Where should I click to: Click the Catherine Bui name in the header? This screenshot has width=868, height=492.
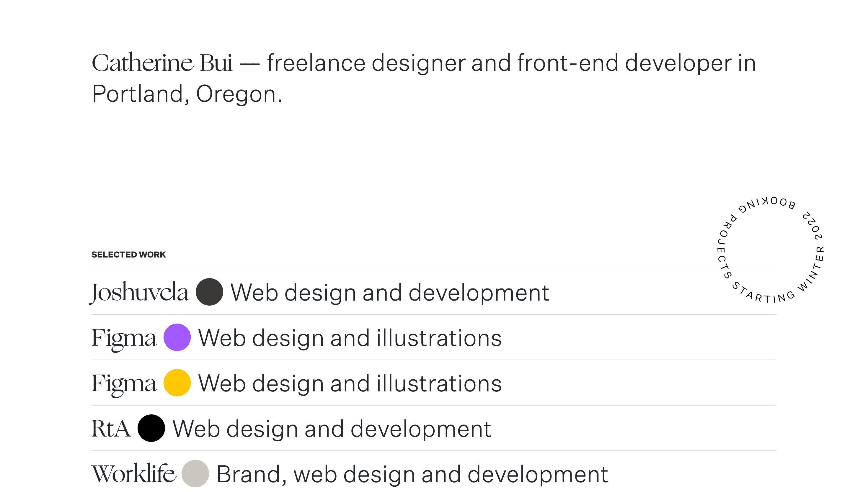pos(163,63)
